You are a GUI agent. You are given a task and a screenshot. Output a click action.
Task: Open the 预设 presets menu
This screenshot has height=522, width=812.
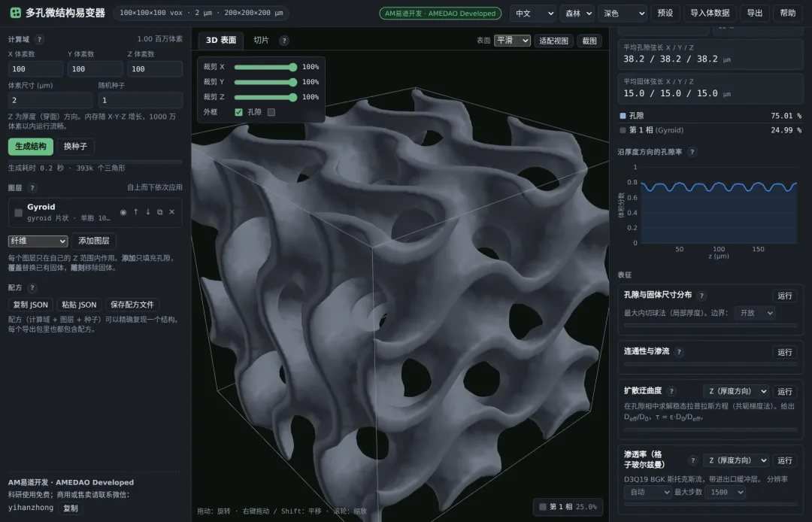click(x=665, y=14)
